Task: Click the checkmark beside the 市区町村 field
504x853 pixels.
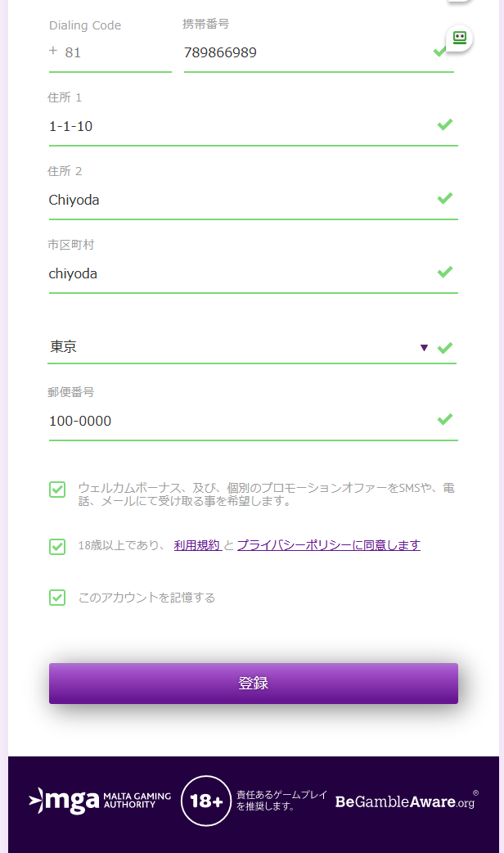Action: pyautogui.click(x=445, y=272)
